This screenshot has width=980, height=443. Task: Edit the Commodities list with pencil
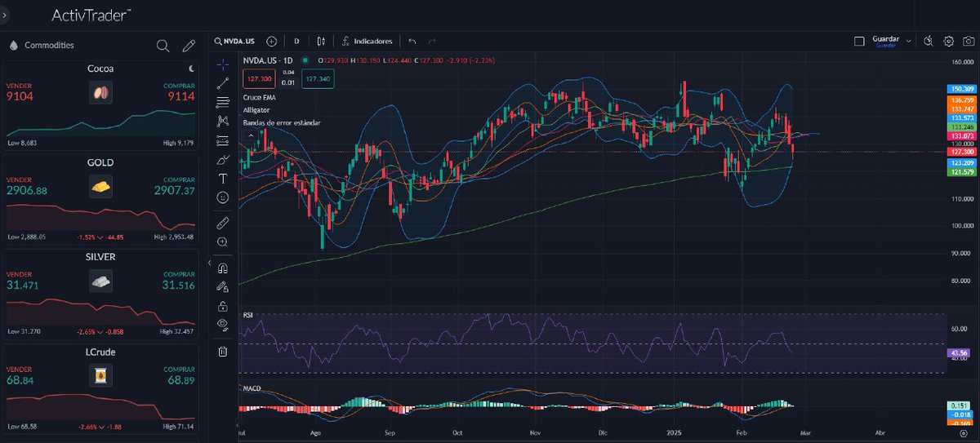pyautogui.click(x=189, y=46)
